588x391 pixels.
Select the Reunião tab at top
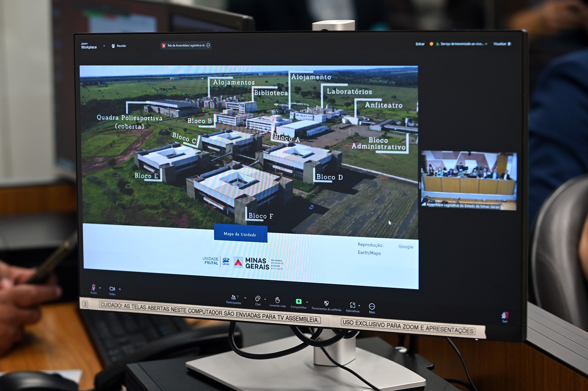119,46
